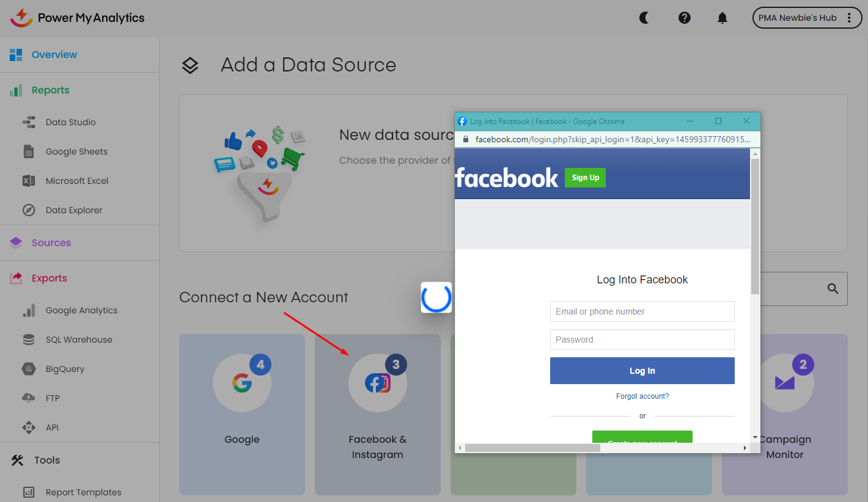The width and height of the screenshot is (868, 502).
Task: Click the help question mark icon
Action: tap(684, 18)
